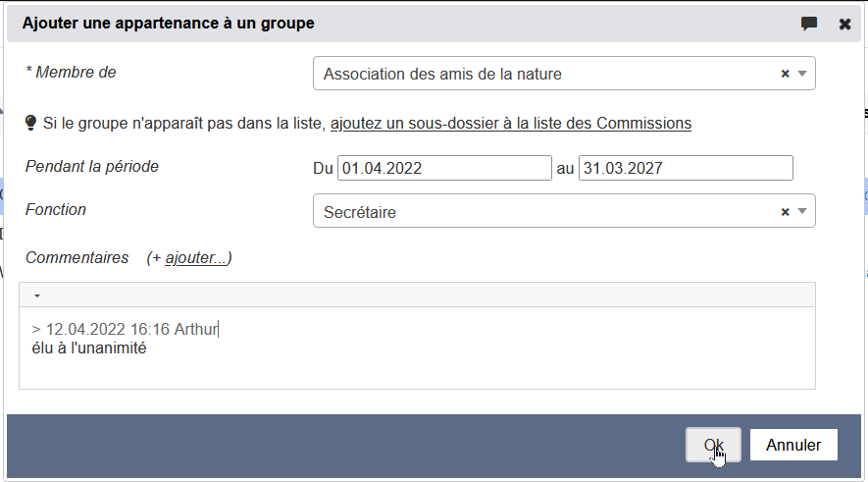Click the '+ ajouter...' comment link

(x=196, y=258)
